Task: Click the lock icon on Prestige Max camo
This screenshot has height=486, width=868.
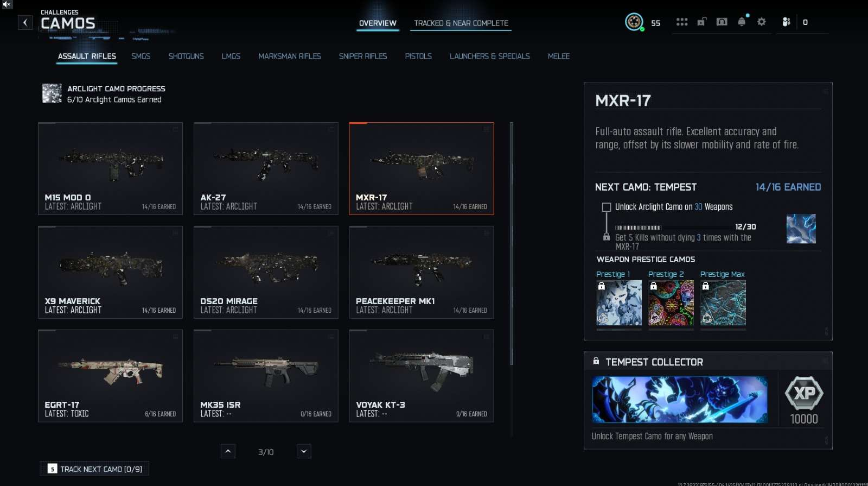Action: coord(706,286)
